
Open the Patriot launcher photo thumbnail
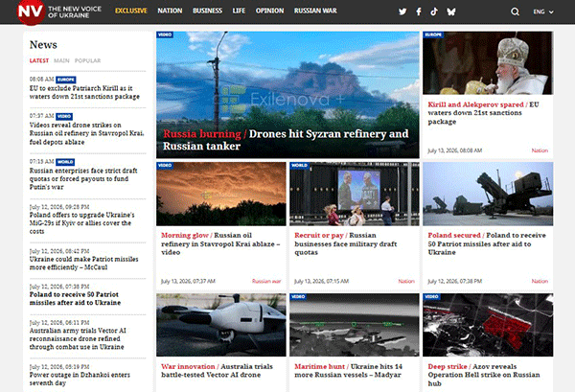pyautogui.click(x=488, y=194)
